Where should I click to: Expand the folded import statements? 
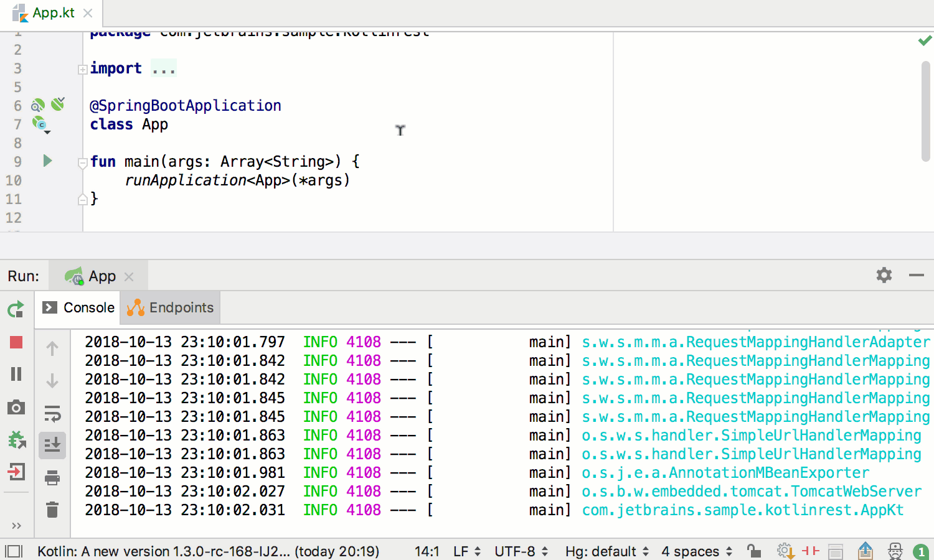[x=163, y=67]
